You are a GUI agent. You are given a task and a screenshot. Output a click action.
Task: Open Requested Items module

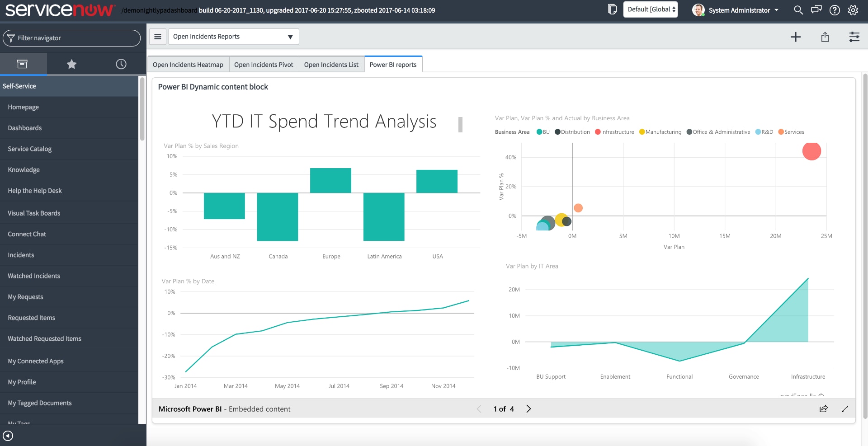pyautogui.click(x=69, y=318)
